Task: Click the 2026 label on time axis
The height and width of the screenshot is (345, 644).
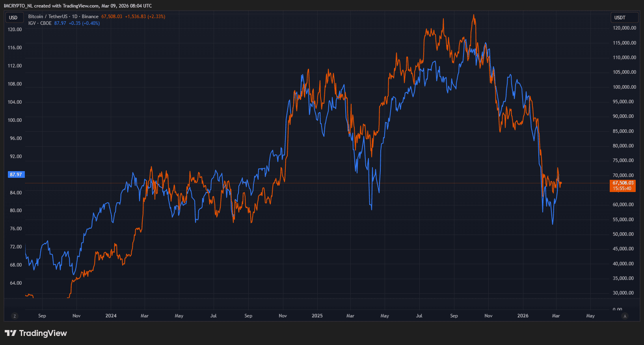Action: 523,316
